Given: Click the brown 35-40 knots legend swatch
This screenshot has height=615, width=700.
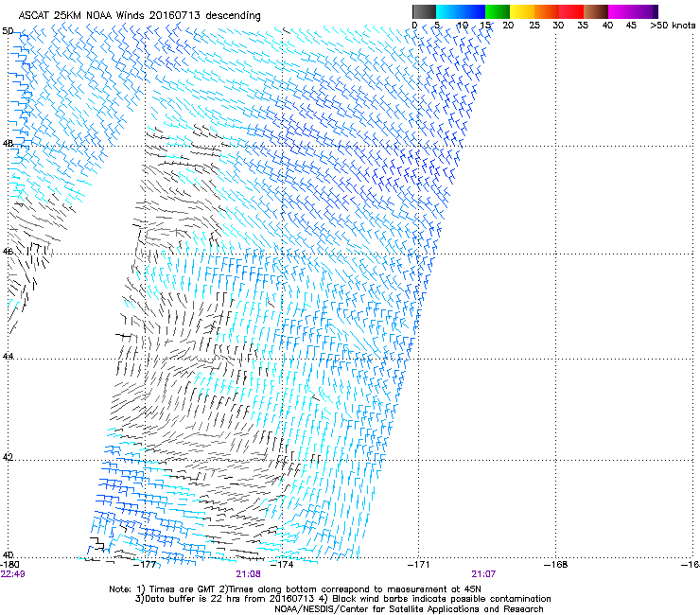Looking at the screenshot, I should coord(596,11).
